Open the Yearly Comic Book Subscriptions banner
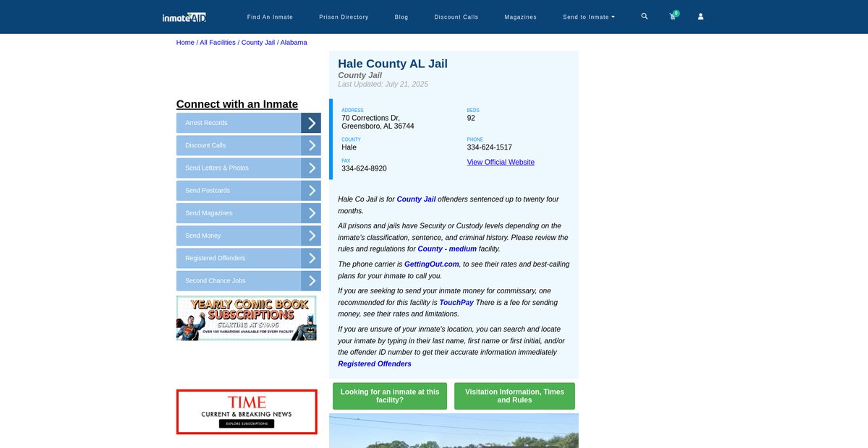Viewport: 868px width, 448px height. coord(247,318)
